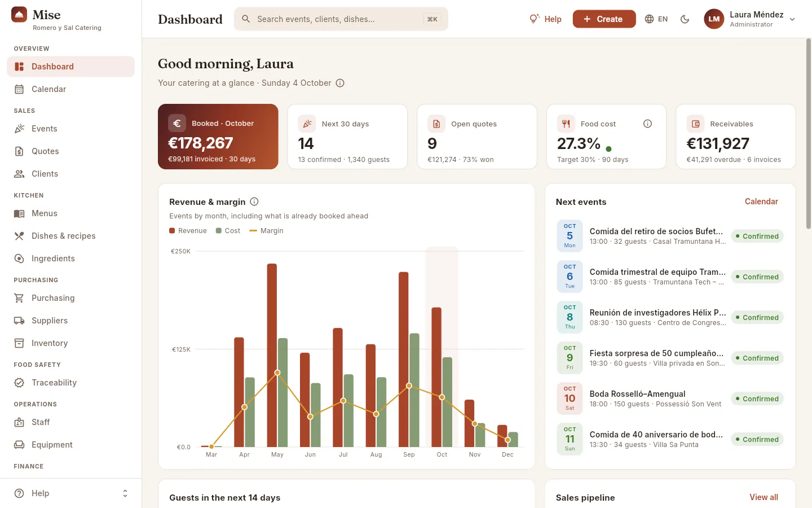Click the Mise logo icon
Viewport: 812px width, 508px height.
tap(19, 15)
